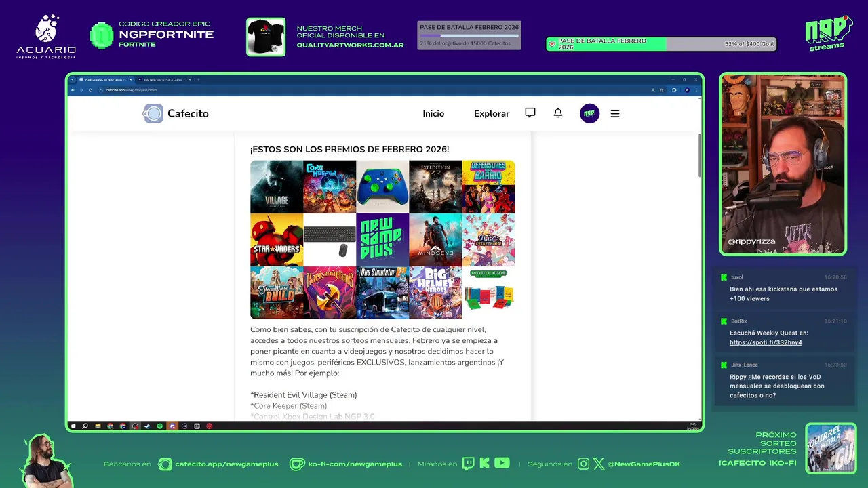Image resolution: width=868 pixels, height=488 pixels.
Task: Click the browser back arrow
Action: pyautogui.click(x=73, y=90)
